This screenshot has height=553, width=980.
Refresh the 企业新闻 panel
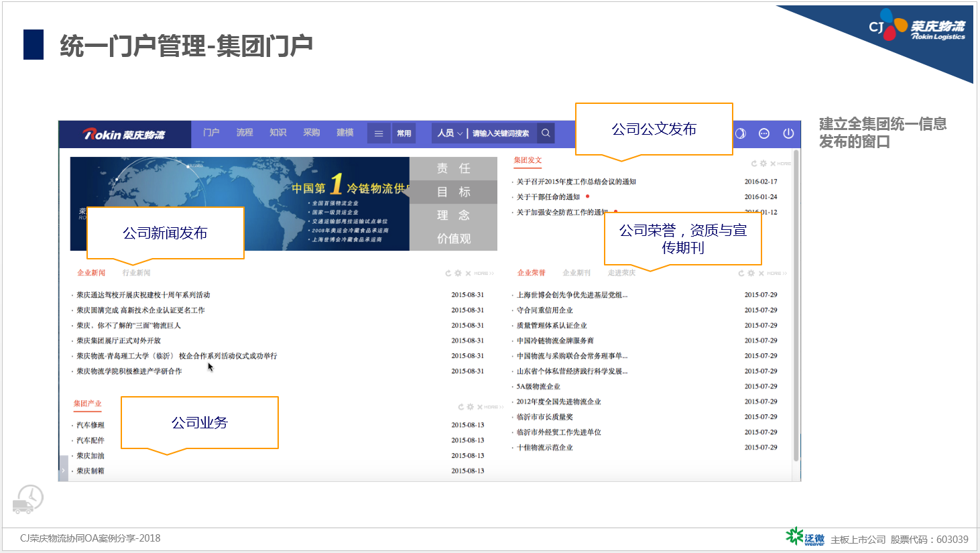tap(448, 273)
